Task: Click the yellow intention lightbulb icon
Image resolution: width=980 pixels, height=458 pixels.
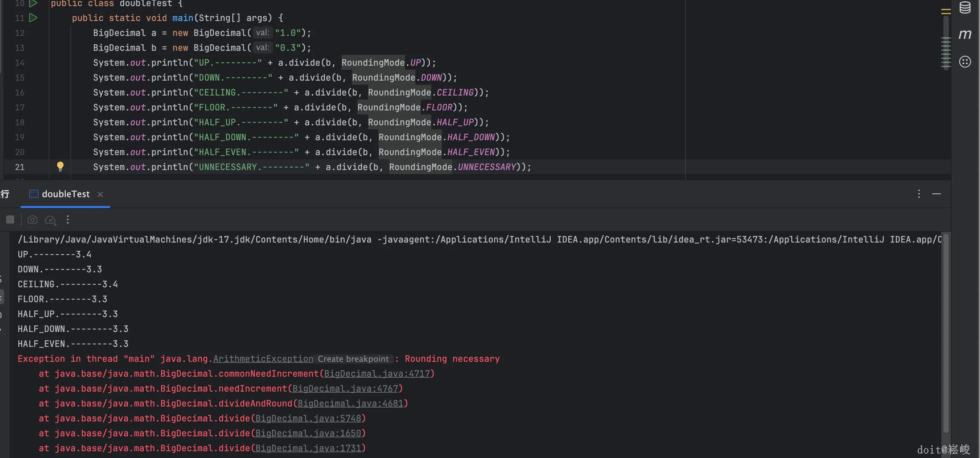Action: (60, 166)
